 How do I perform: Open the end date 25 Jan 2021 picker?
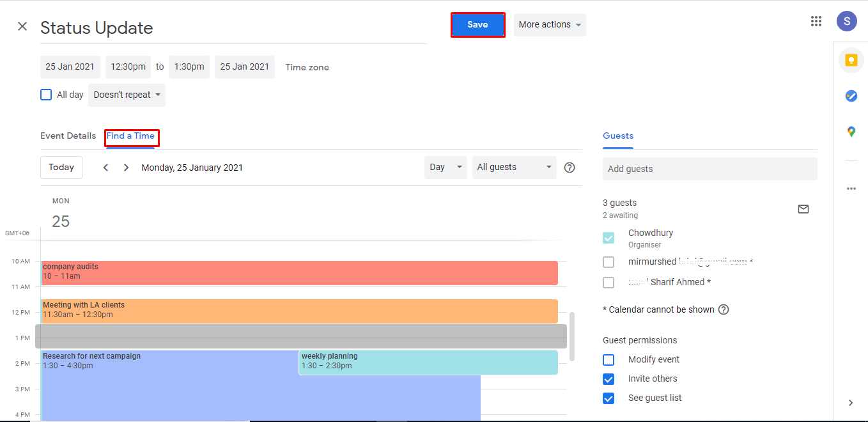[x=245, y=67]
